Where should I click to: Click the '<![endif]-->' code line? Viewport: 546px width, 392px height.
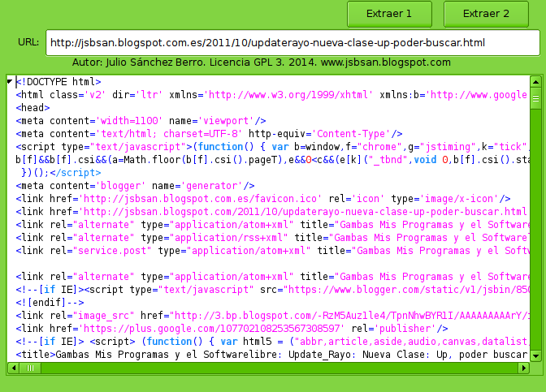tap(50, 302)
